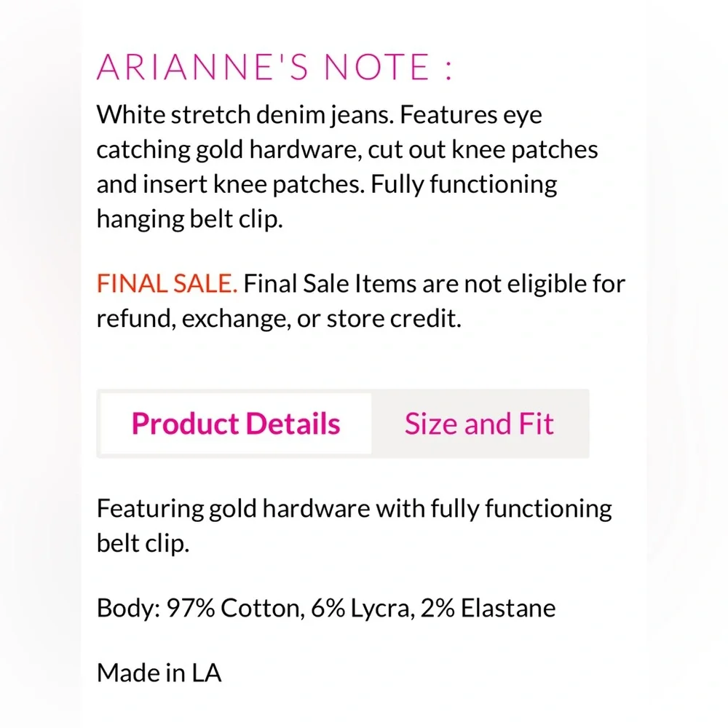Click the "belt clip." text under Product Details
Image resolution: width=728 pixels, height=728 pixels.
tap(143, 542)
